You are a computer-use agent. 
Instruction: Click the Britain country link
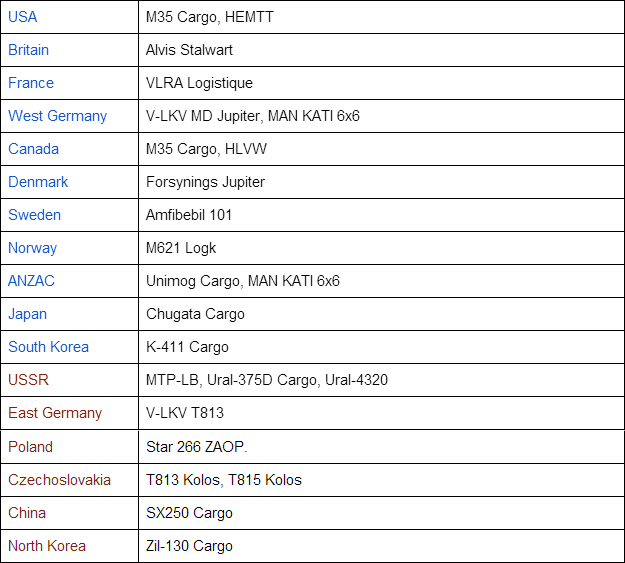(29, 50)
